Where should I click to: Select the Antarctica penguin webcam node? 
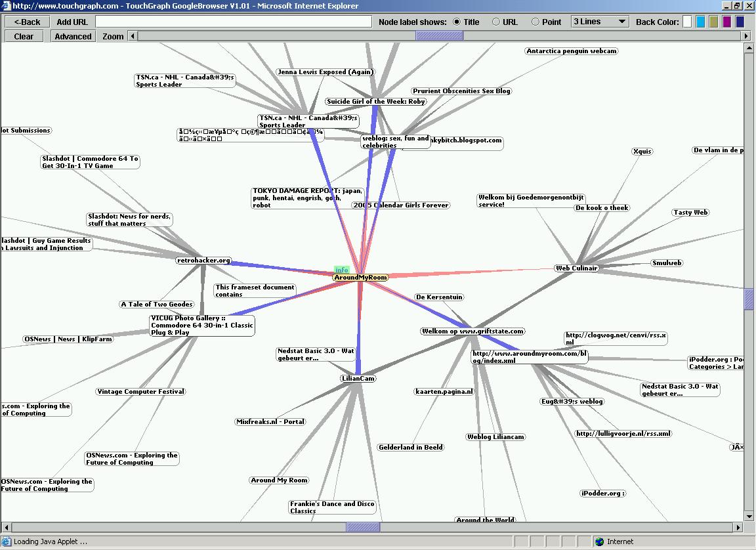point(572,51)
